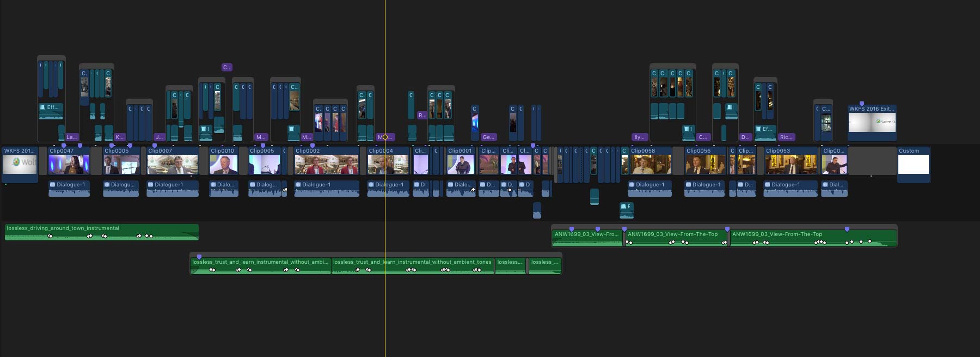Select the purple Ric... title clip
The height and width of the screenshot is (357, 980).
(x=786, y=137)
